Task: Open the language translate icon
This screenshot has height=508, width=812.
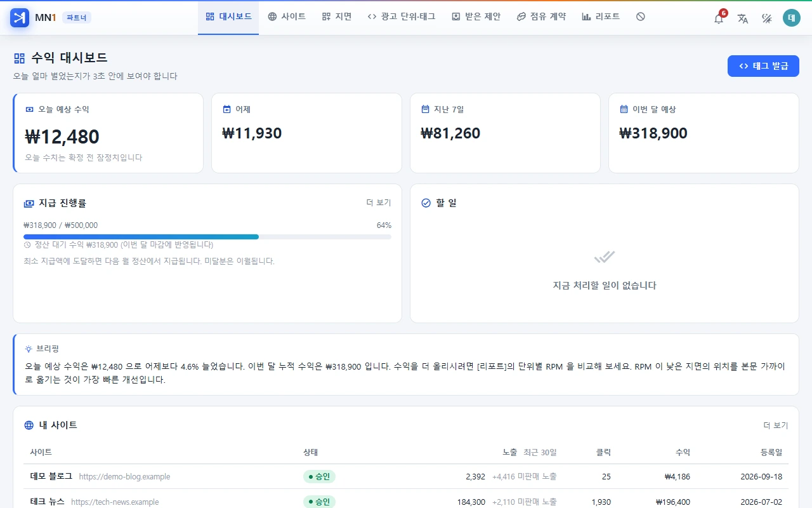Action: [x=743, y=18]
